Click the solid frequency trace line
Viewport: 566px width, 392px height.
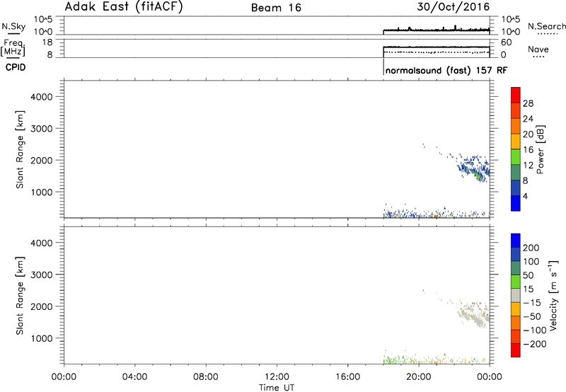437,47
